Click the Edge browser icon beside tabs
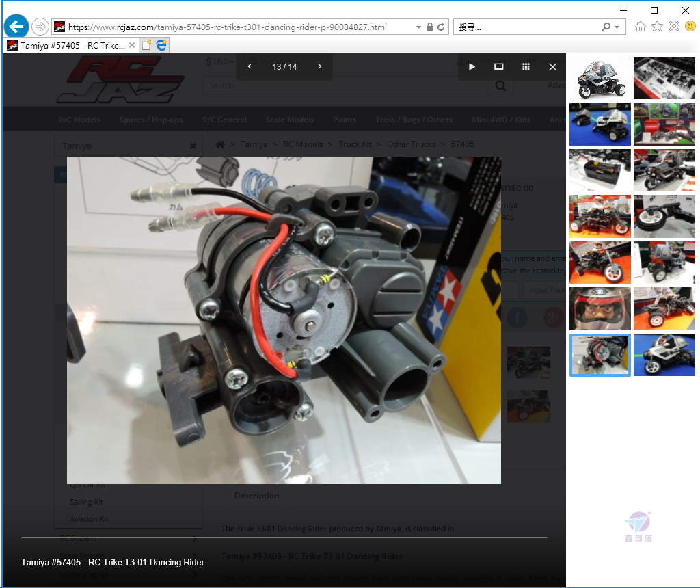This screenshot has height=588, width=700. tap(161, 45)
